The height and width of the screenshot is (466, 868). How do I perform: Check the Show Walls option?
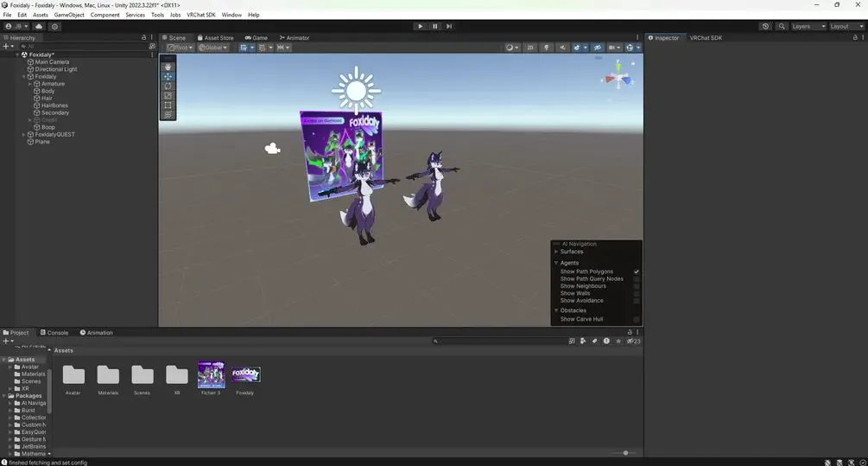[x=637, y=293]
